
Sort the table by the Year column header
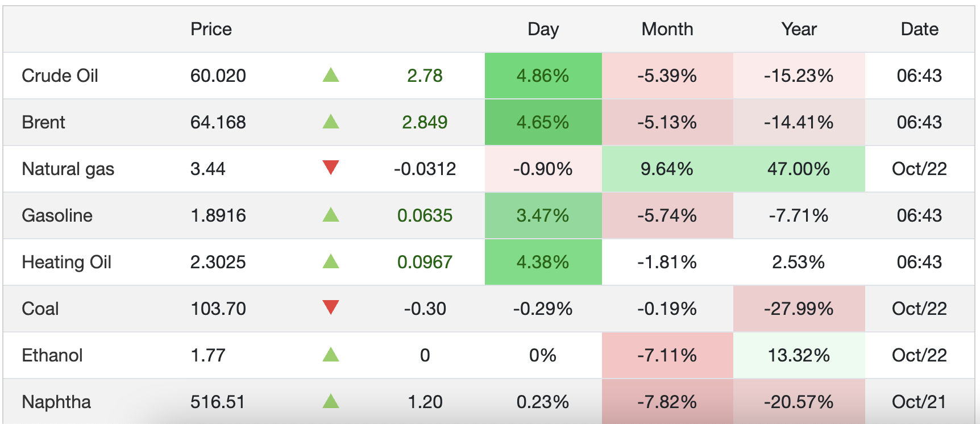click(799, 29)
